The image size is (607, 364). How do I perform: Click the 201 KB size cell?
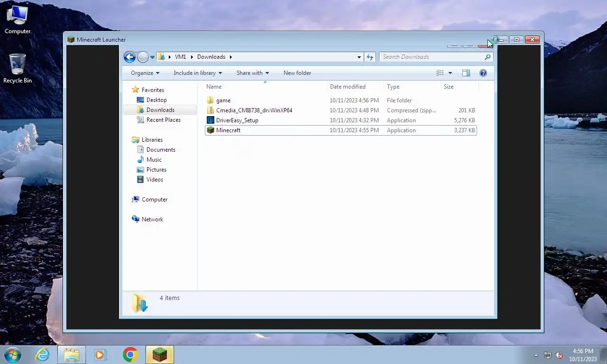pyautogui.click(x=467, y=110)
